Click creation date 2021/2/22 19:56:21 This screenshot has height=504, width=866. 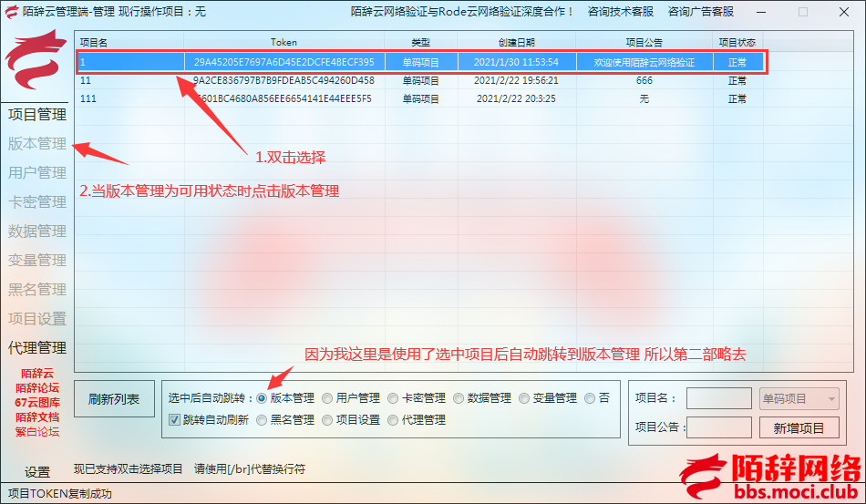click(x=516, y=80)
